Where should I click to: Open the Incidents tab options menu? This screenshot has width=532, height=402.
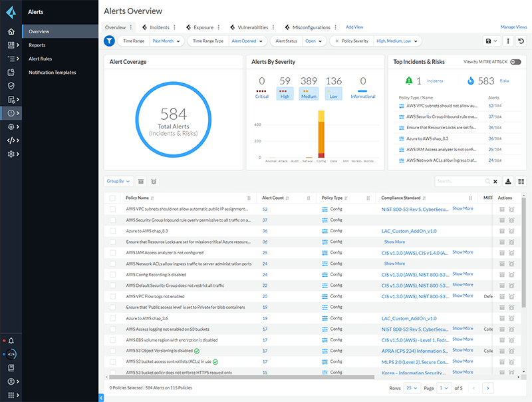pyautogui.click(x=174, y=27)
